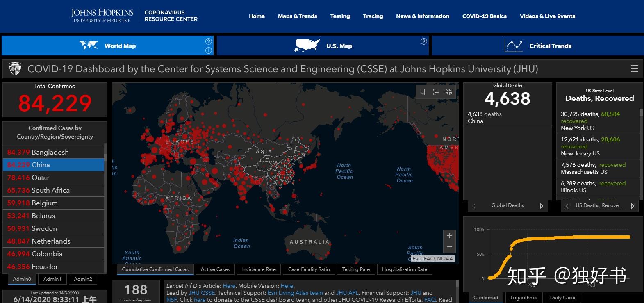Open the Home menu item
The image size is (644, 303).
click(257, 16)
